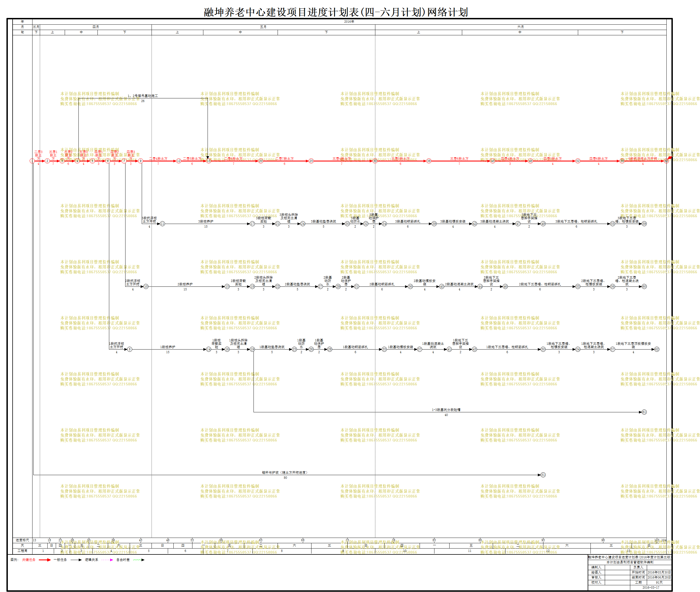
Task: Click end node 59 of the 3段 row
Action: pos(644,224)
